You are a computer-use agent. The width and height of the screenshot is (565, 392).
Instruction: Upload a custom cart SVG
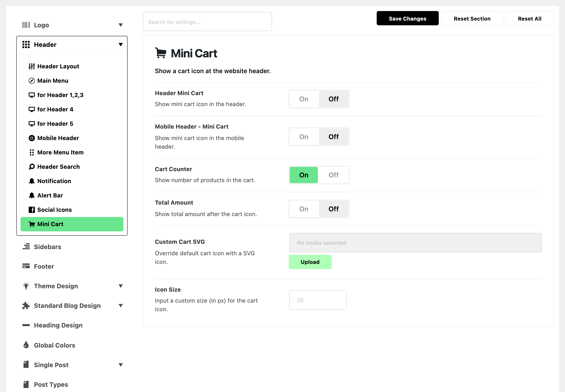point(310,262)
